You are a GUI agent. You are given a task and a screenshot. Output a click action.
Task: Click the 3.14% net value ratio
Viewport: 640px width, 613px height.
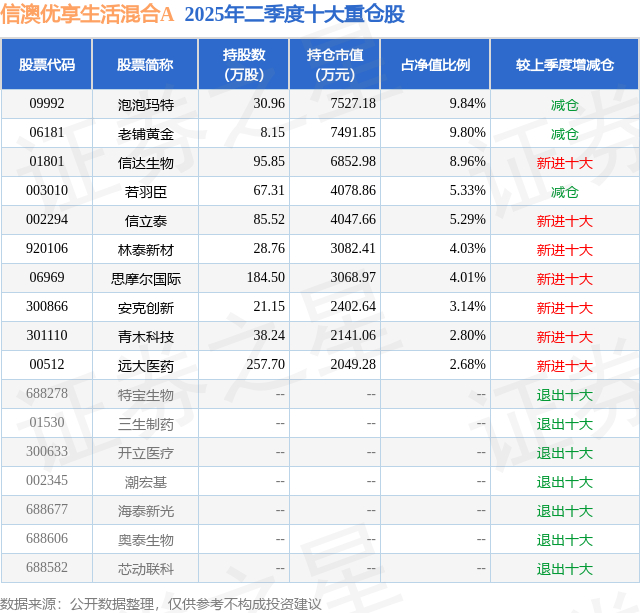pyautogui.click(x=467, y=306)
